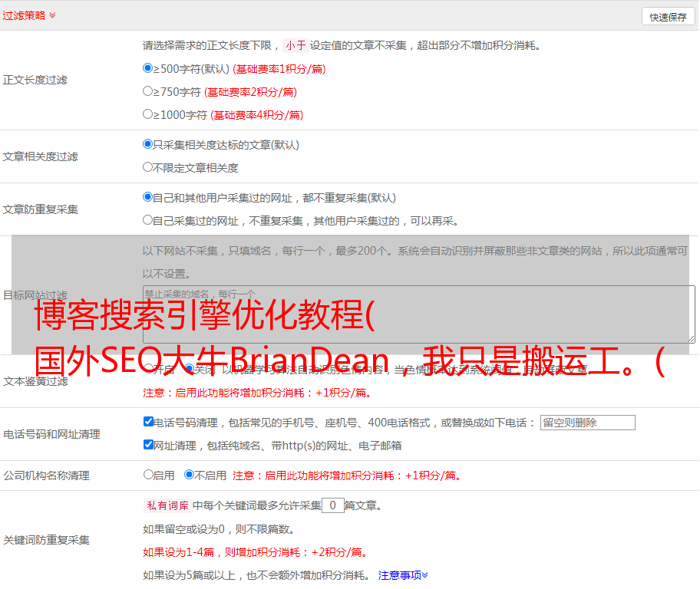This screenshot has width=700, height=589.
Task: Select the ≥500字符(默认) radio option
Action: pos(147,68)
